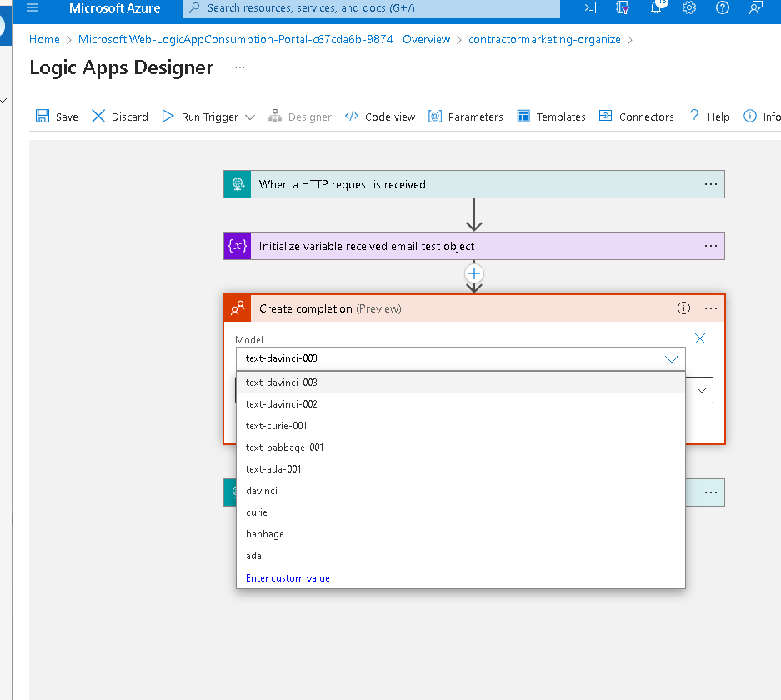
Task: Open Templates from the toolbar
Action: 552,117
